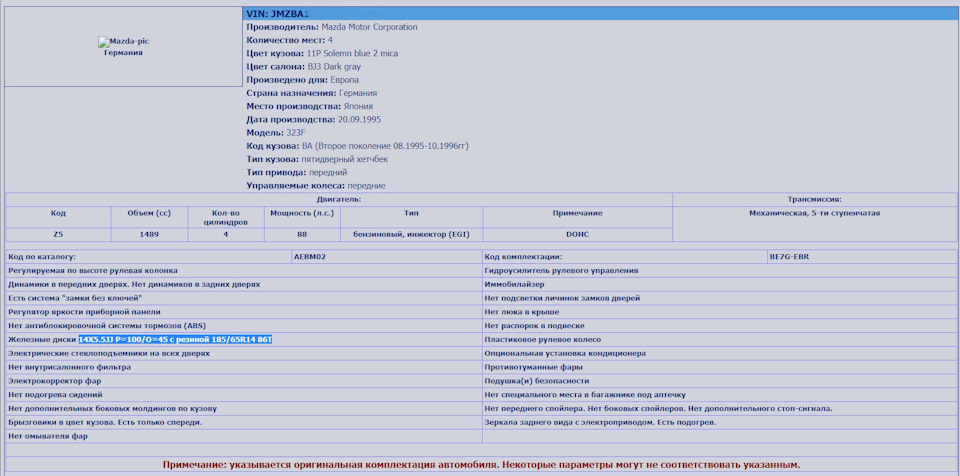Viewport: 960px width, 476px height.
Task: Select the VIN: JMZBA header row
Action: 600,13
